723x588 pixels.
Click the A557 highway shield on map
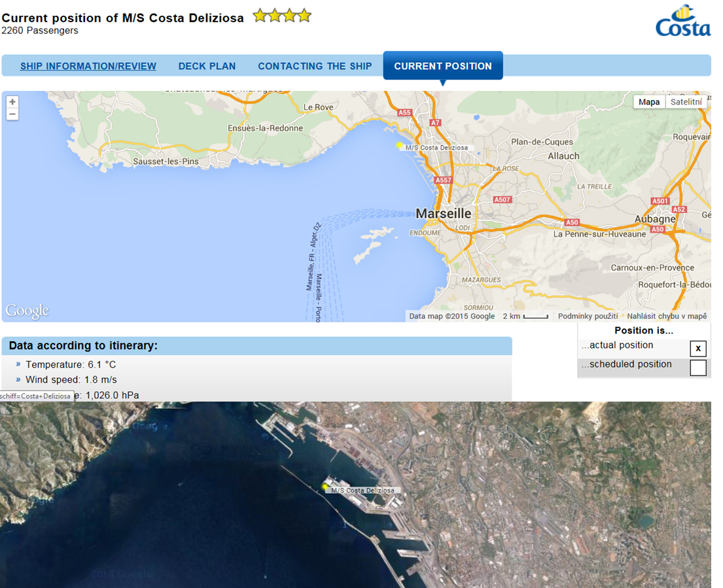point(443,180)
